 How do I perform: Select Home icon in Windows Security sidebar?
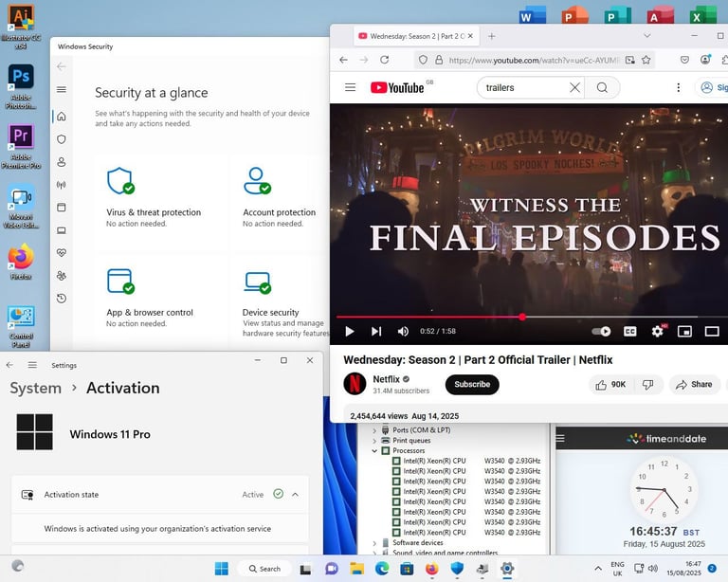[62, 116]
